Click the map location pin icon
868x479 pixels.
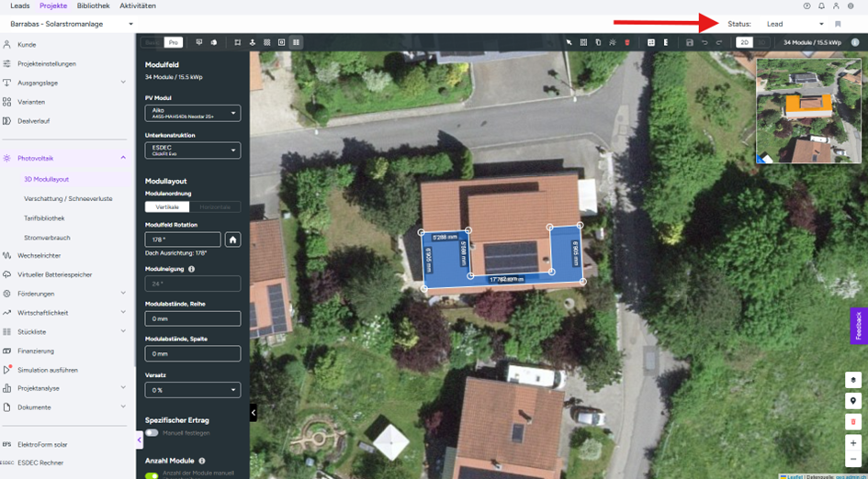853,401
